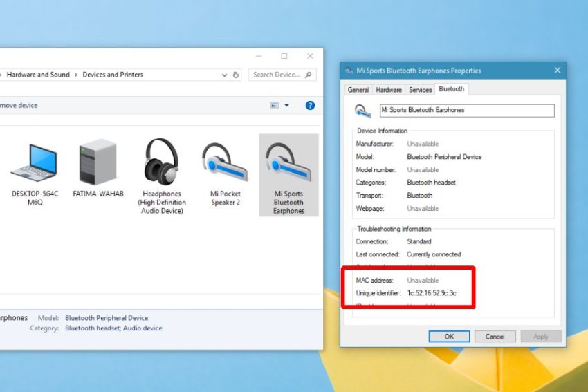The height and width of the screenshot is (392, 588).
Task: Switch to the Services tab
Action: pyautogui.click(x=420, y=90)
